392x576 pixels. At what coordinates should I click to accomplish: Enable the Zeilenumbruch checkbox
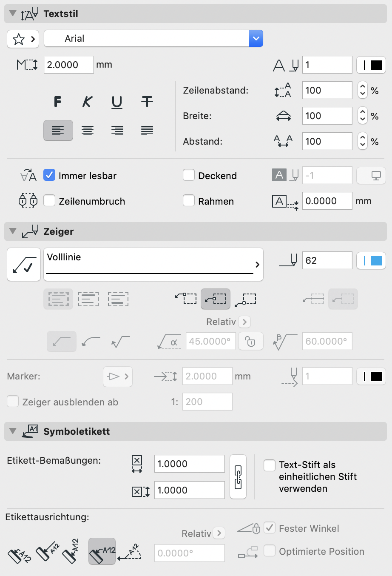[x=50, y=201]
